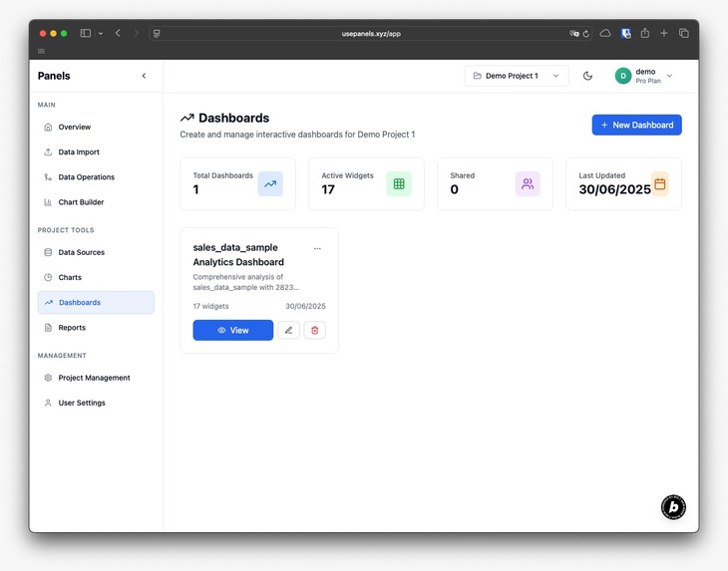Select the Dashboards sidebar item

[96, 302]
